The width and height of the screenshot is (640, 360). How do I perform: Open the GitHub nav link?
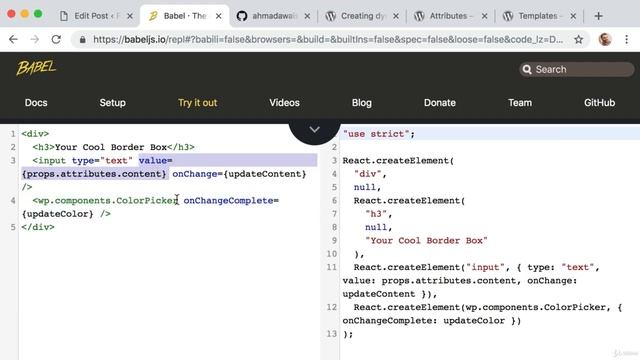(x=599, y=103)
